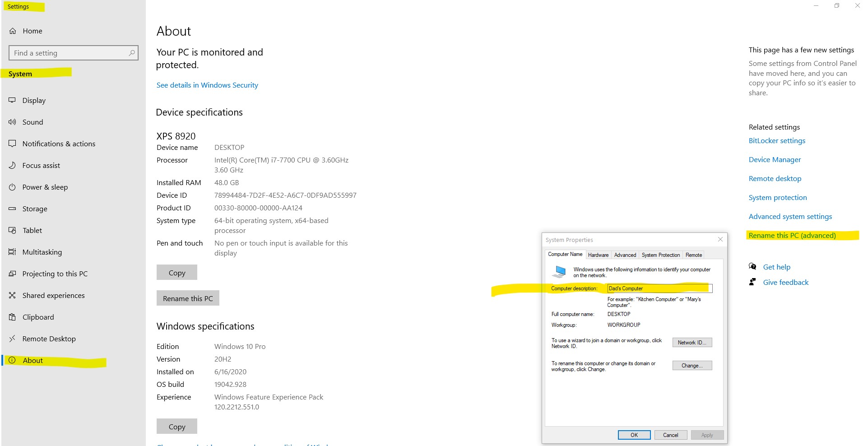Click the Full computer name value DESKTOP

point(619,314)
